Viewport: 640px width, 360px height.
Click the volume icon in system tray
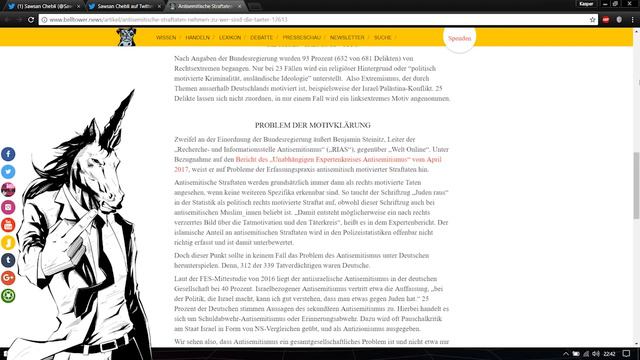tap(596, 354)
